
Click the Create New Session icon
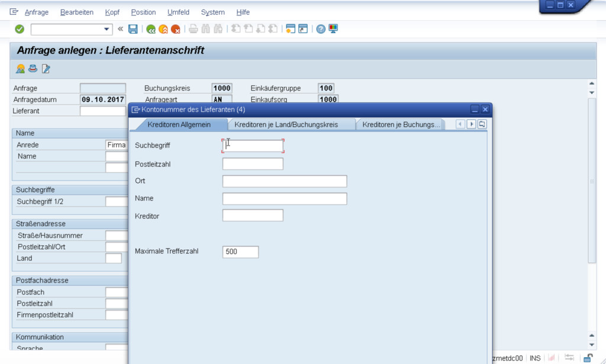click(290, 29)
